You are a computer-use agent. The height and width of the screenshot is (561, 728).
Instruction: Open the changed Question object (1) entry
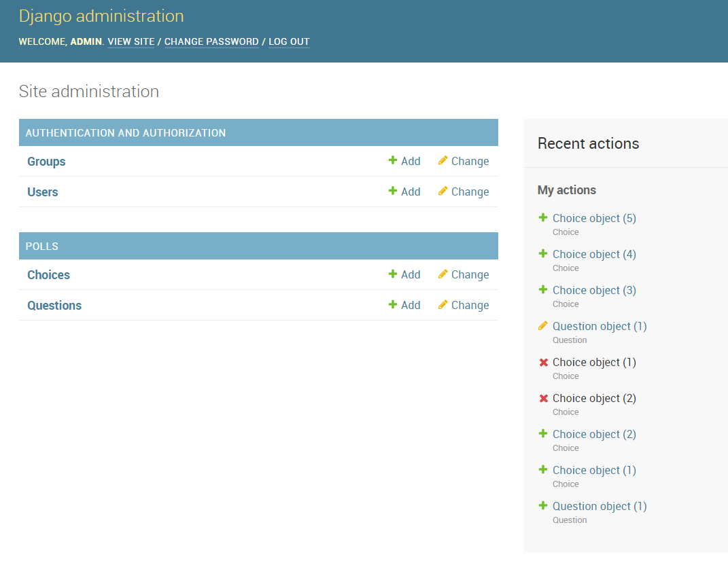600,326
